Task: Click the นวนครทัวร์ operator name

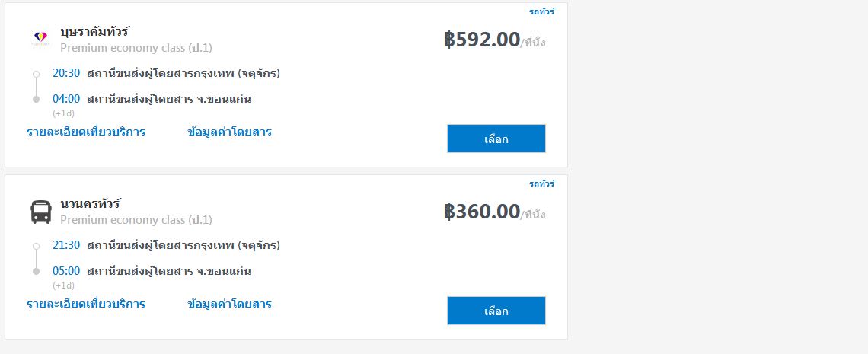Action: click(x=91, y=203)
